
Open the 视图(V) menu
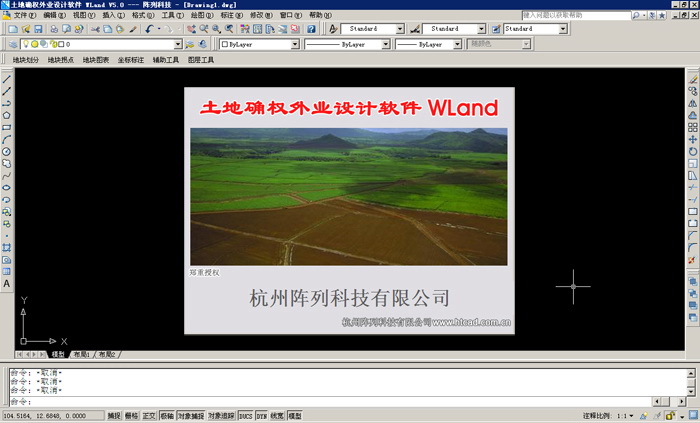pyautogui.click(x=84, y=15)
